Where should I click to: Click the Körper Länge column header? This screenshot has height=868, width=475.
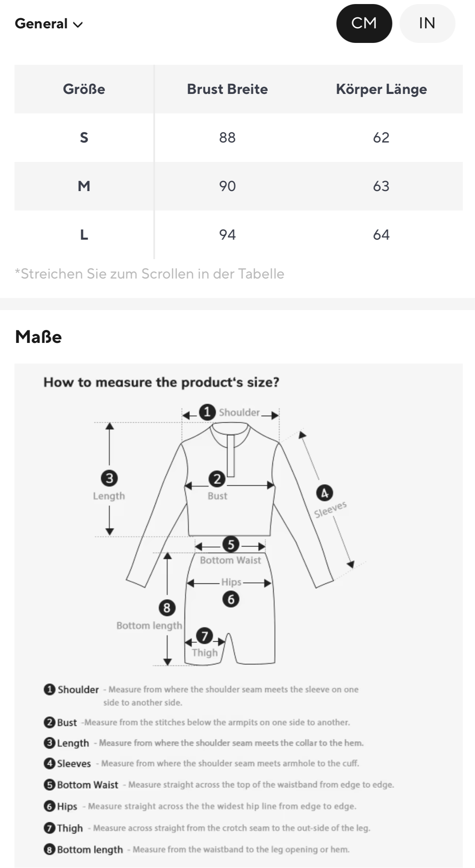pos(381,89)
